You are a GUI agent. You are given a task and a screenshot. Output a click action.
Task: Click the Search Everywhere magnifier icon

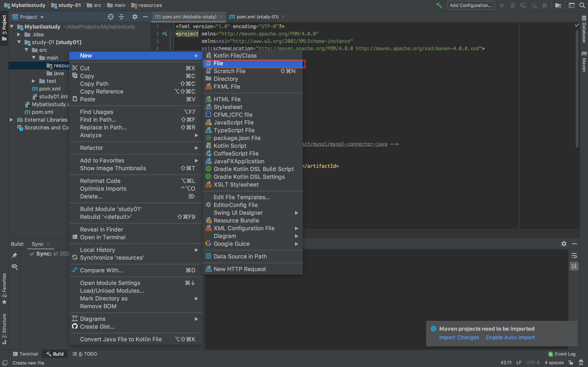[582, 5]
